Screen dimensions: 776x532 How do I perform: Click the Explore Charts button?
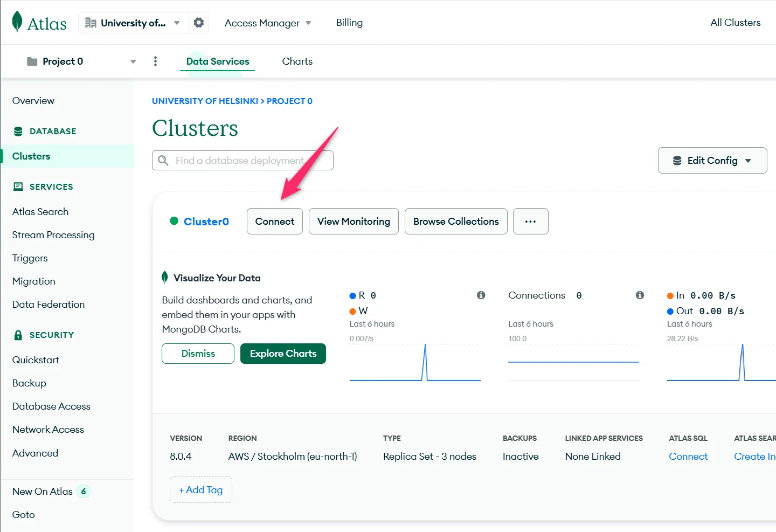283,354
